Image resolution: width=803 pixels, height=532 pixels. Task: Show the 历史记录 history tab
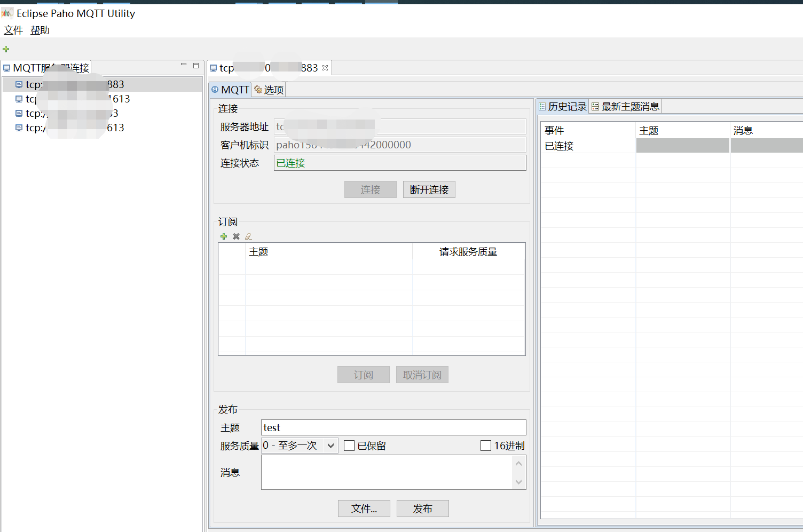[x=563, y=107]
